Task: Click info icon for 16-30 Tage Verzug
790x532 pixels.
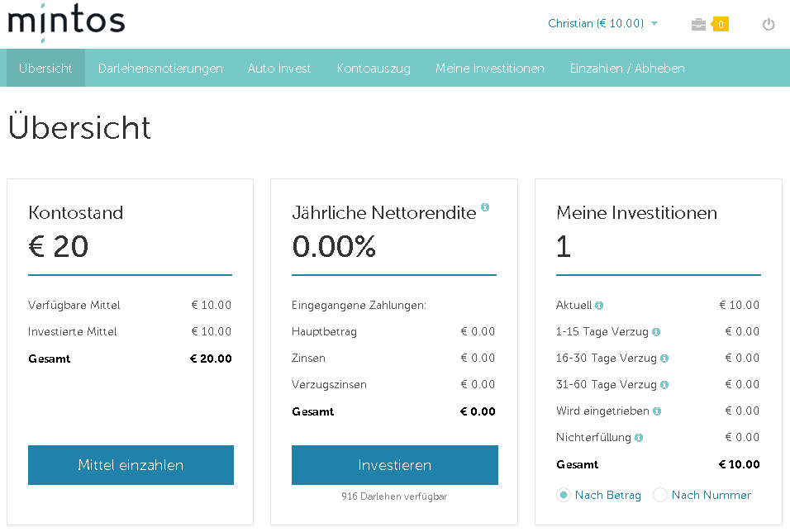Action: click(x=664, y=359)
